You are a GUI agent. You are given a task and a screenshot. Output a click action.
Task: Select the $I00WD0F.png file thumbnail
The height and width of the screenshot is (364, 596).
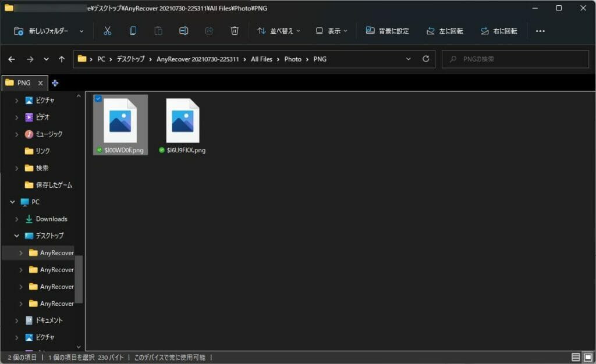pyautogui.click(x=120, y=121)
